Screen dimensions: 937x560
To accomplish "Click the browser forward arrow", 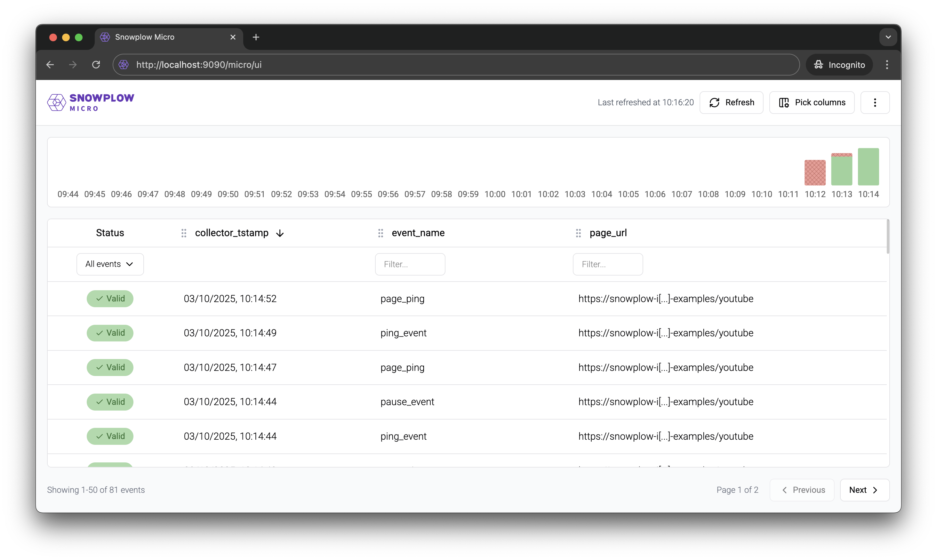I will (72, 65).
